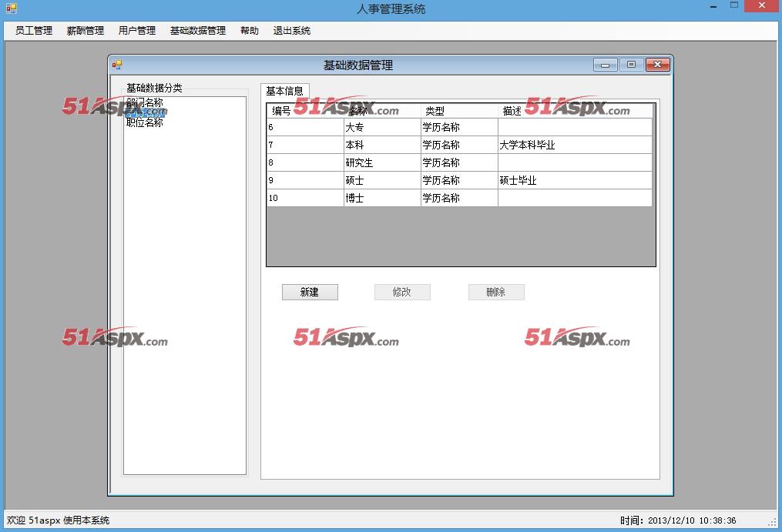Open the 员工管理 menu
This screenshot has width=782, height=532.
[34, 31]
